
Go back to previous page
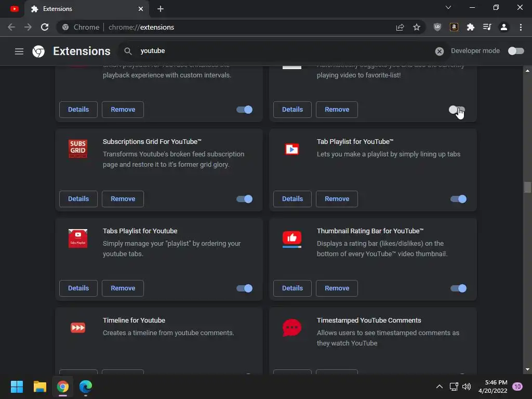pyautogui.click(x=11, y=27)
